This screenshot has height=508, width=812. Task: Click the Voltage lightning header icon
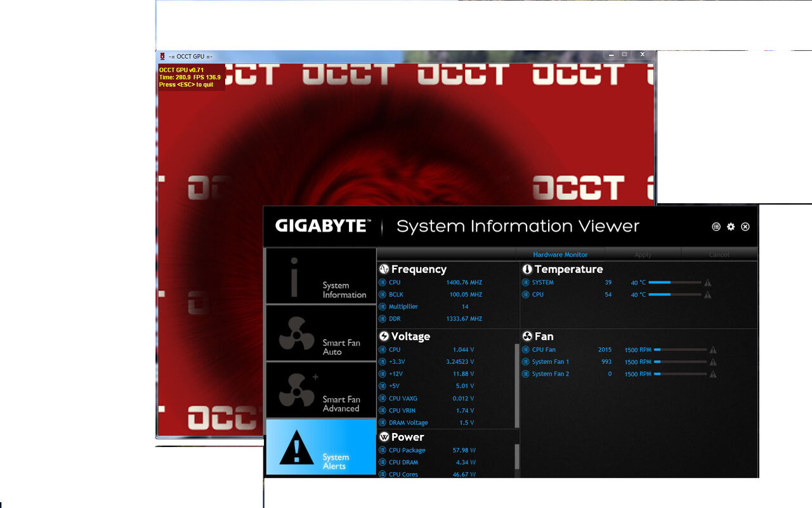(x=384, y=337)
